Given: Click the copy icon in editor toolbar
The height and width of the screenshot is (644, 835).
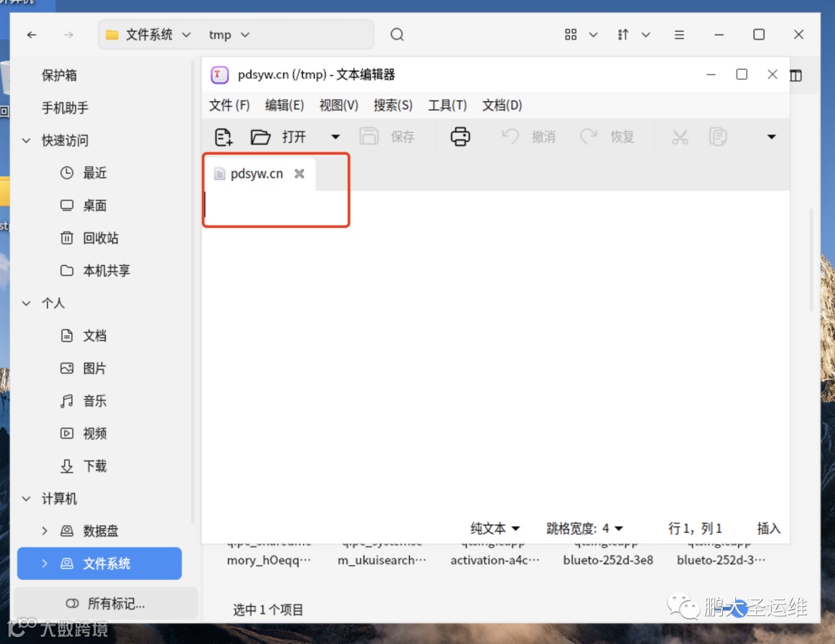Looking at the screenshot, I should coord(717,137).
